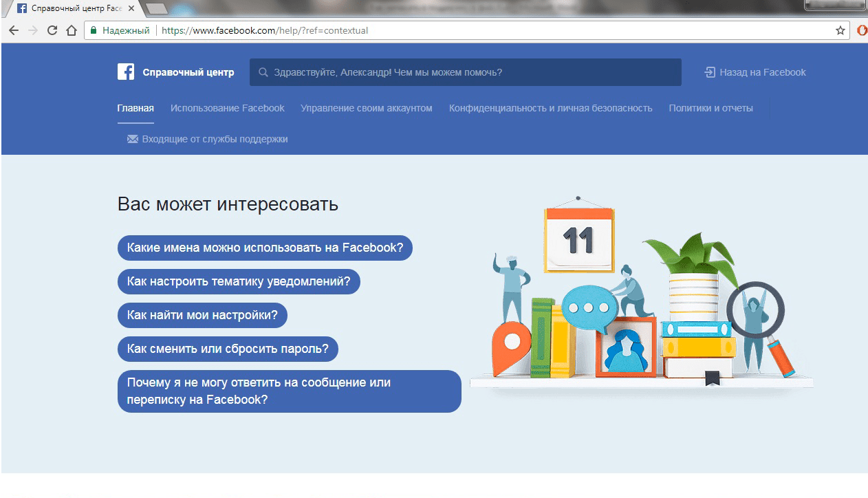Open the Главная help tab
This screenshot has height=498, width=868.
click(x=135, y=108)
